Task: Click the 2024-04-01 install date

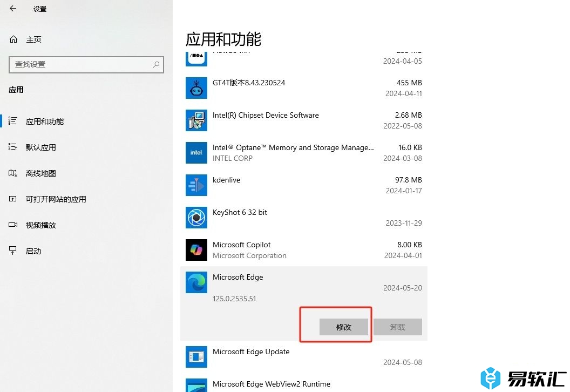Action: (403, 255)
